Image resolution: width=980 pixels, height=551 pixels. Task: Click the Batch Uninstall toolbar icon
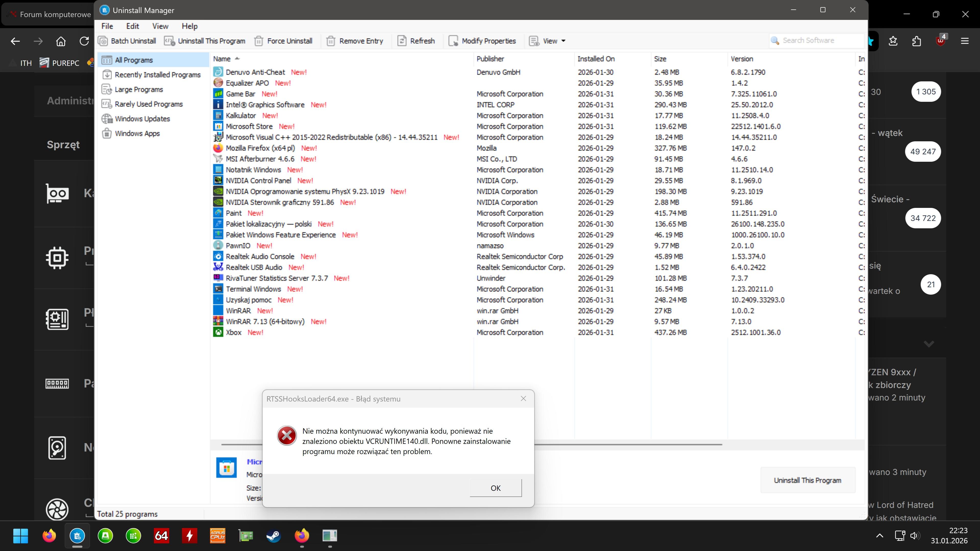pos(103,41)
